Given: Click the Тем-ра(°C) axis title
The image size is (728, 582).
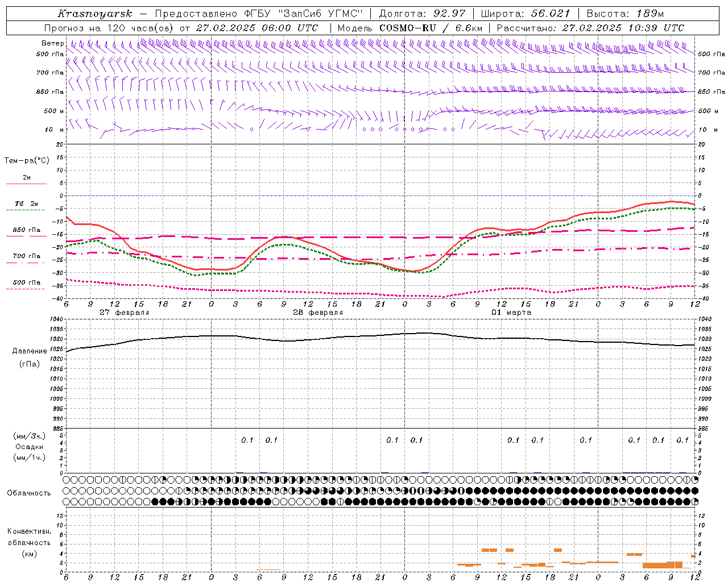Looking at the screenshot, I should coord(27,161).
